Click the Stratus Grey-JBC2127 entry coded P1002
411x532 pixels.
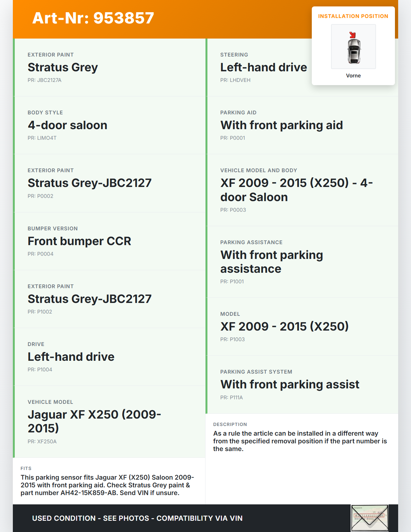pos(90,299)
